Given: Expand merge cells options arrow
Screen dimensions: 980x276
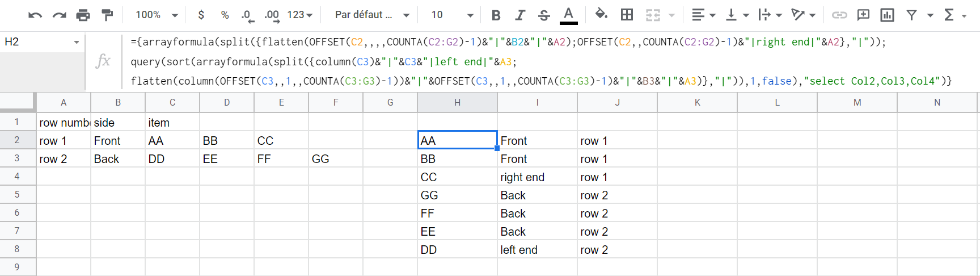Looking at the screenshot, I should (x=671, y=15).
